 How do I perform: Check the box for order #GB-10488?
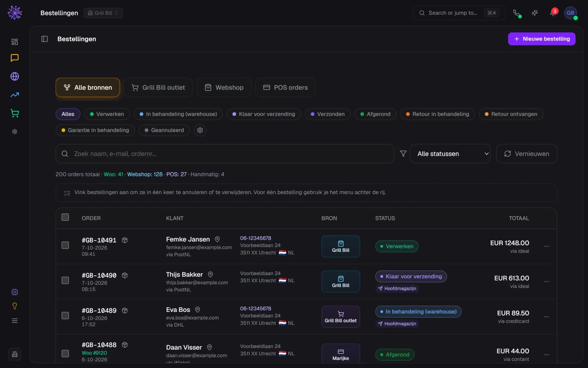[65, 354]
